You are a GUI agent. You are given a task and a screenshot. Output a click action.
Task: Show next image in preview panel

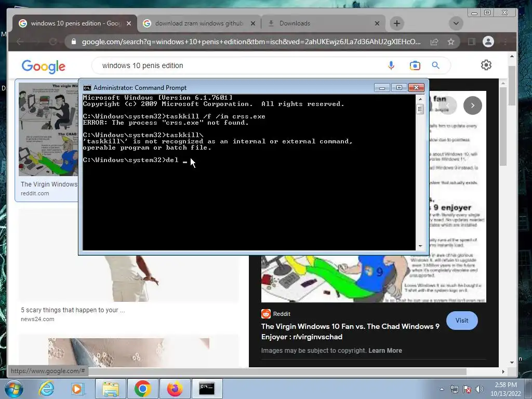(473, 105)
